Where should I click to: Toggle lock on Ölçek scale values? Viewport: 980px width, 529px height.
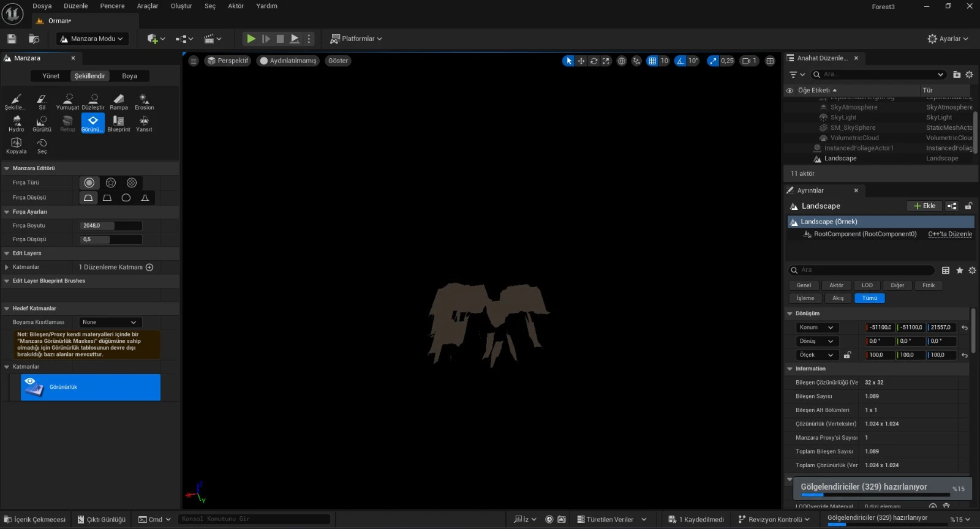pos(847,355)
